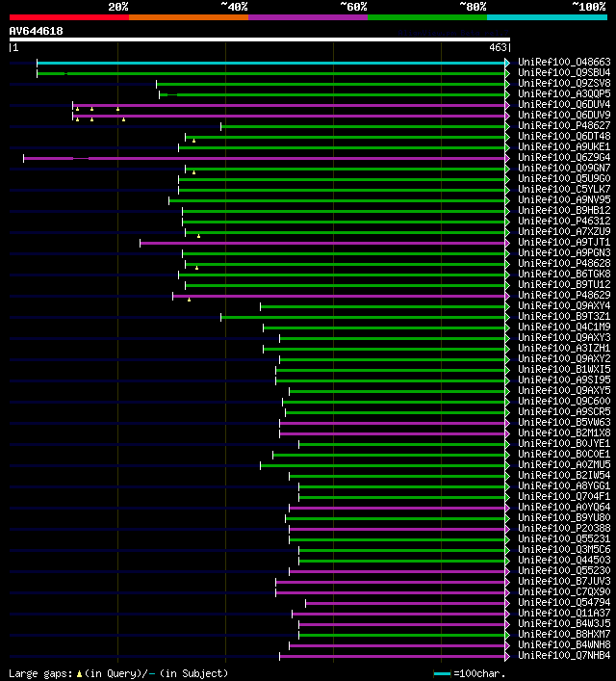Click the UniRef100_B1WXI5 label
Screen dimensions: 616x681
[x=564, y=370]
